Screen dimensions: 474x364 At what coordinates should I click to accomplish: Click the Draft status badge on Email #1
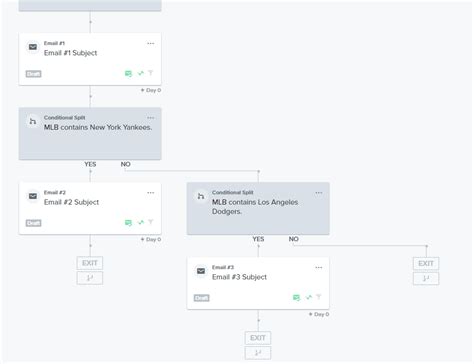33,74
